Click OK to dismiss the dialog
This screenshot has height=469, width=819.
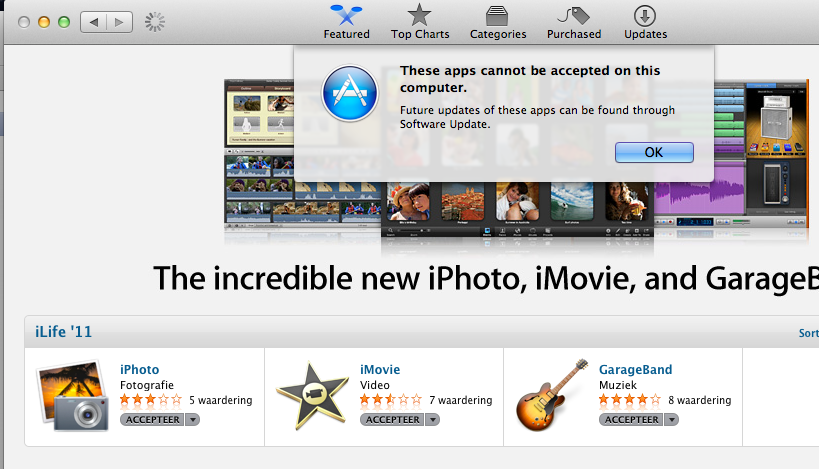654,152
